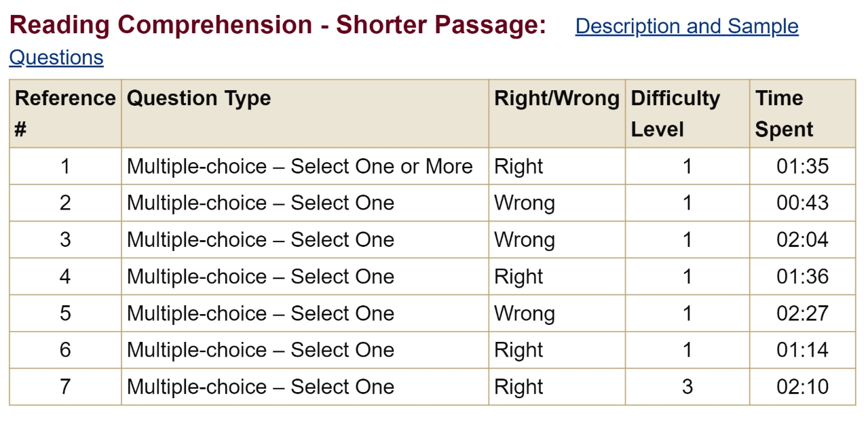Viewport: 868px width, 426px height.
Task: Select reference number 4 in the table
Action: pyautogui.click(x=65, y=276)
